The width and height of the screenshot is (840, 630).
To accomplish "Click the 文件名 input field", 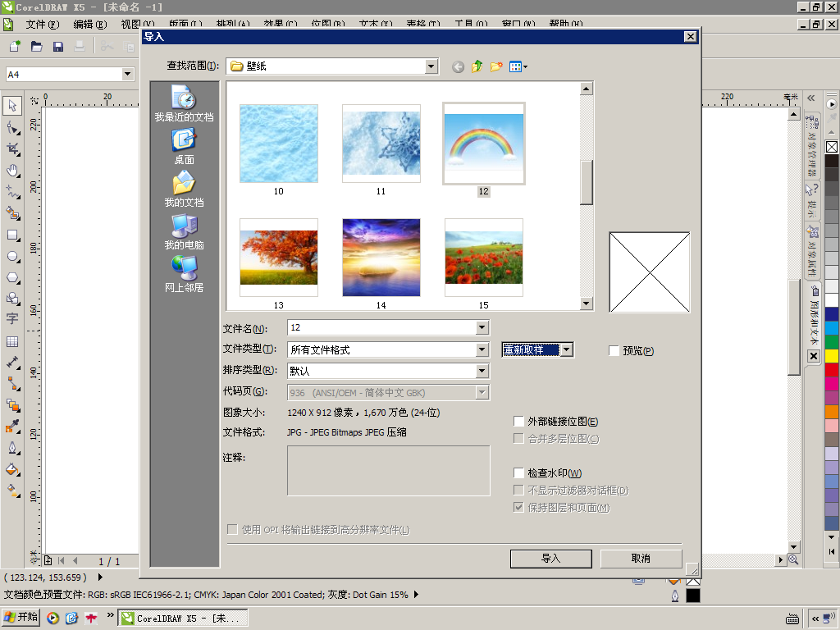I will (x=382, y=327).
